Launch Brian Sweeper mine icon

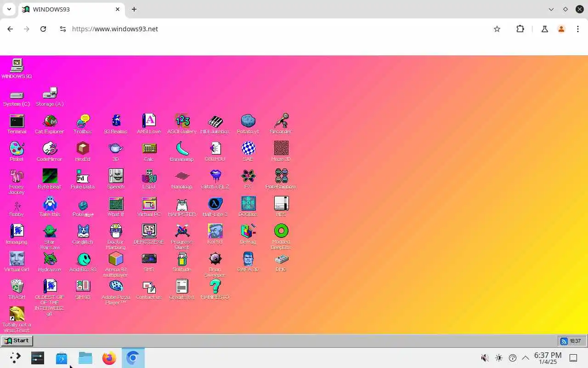215,264
